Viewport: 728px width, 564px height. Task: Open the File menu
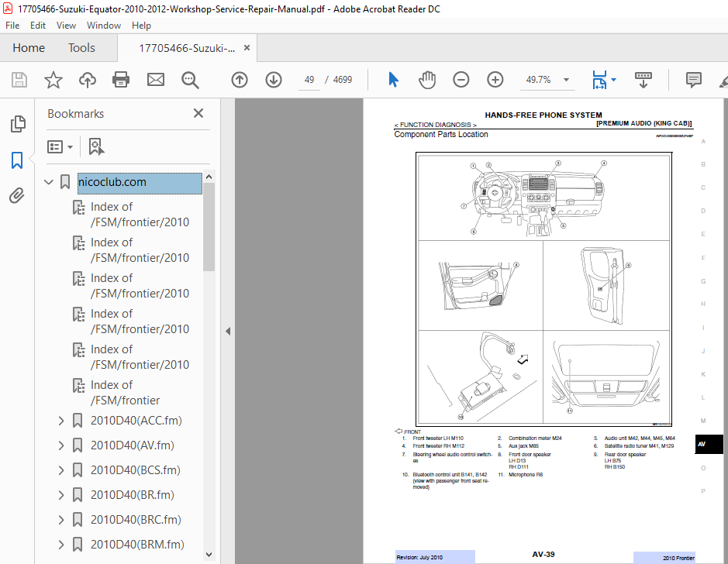[12, 26]
